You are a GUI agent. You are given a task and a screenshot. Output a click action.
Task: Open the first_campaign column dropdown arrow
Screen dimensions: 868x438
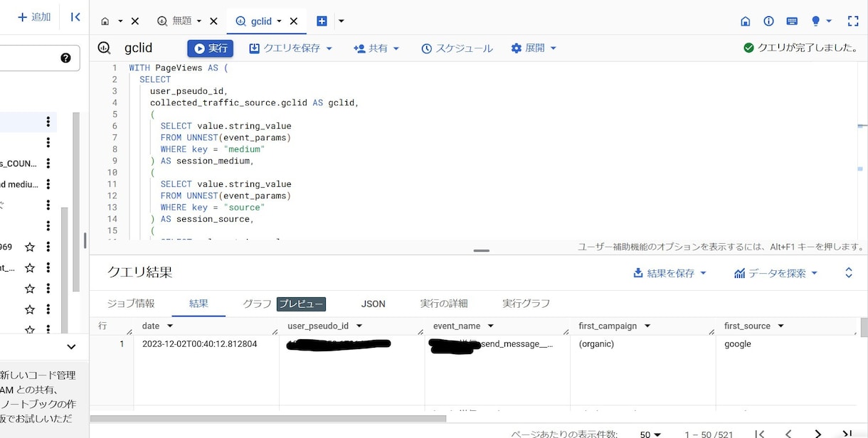[647, 326]
